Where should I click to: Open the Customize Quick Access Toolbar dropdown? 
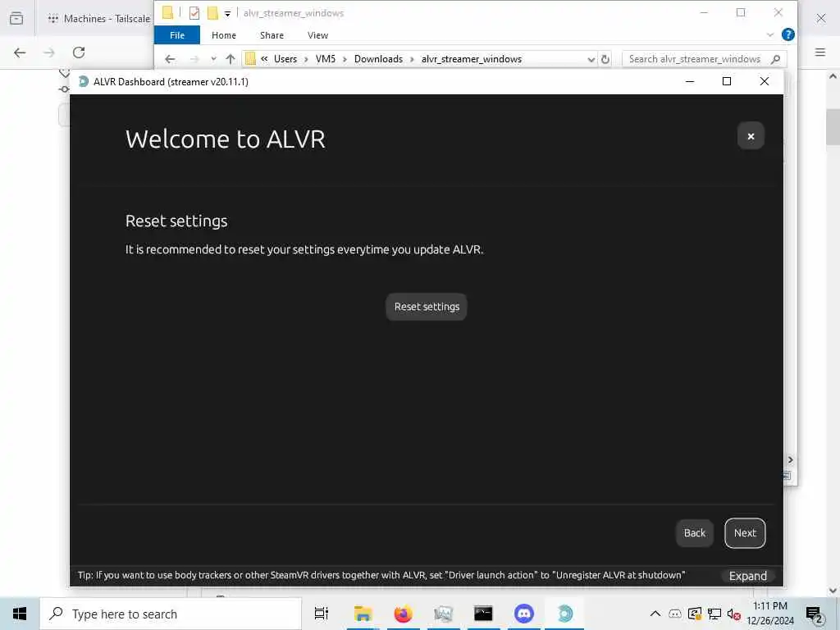point(227,13)
